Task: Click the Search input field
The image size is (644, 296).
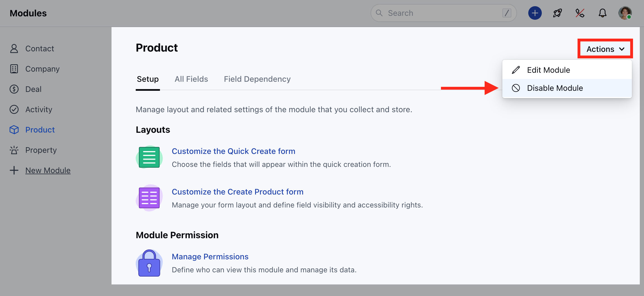Action: (x=444, y=13)
